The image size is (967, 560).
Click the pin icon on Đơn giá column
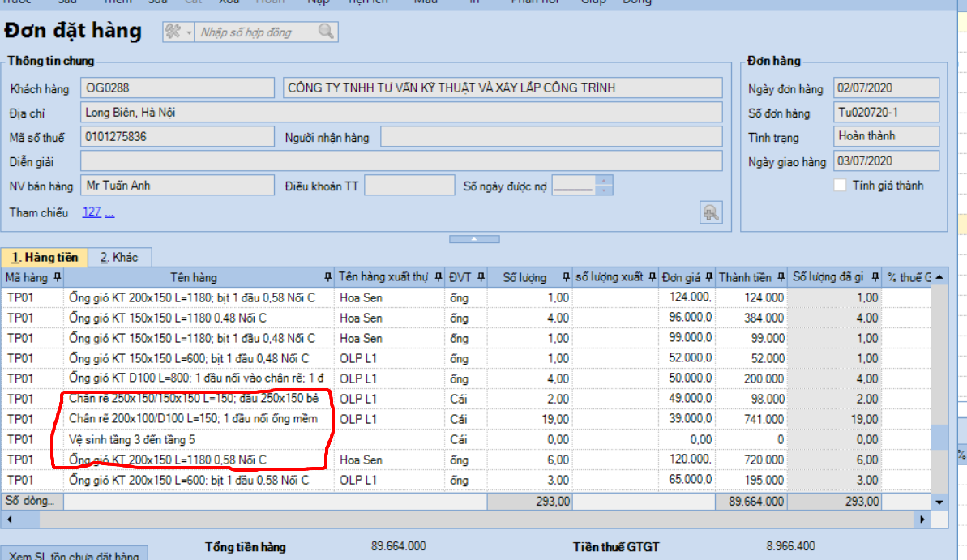click(708, 277)
